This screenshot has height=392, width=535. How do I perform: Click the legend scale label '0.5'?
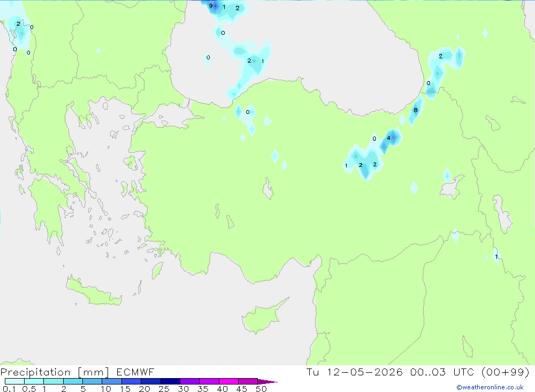[x=29, y=389]
